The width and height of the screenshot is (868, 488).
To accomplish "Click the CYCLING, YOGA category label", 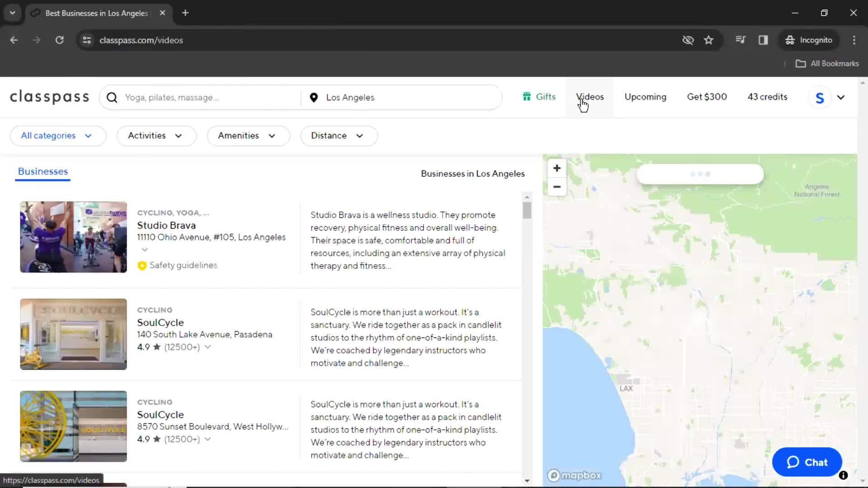I will [173, 213].
